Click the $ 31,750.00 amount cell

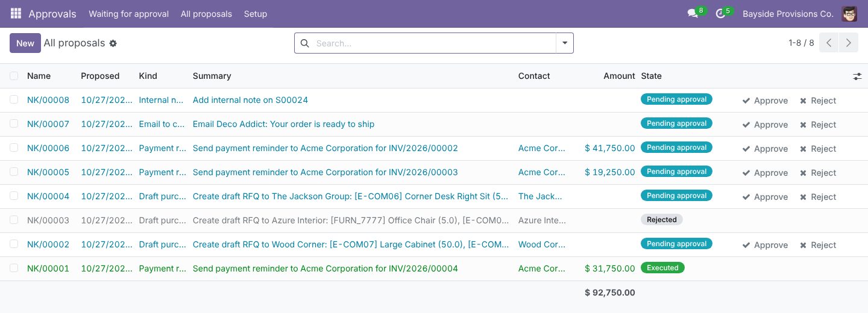pos(610,268)
